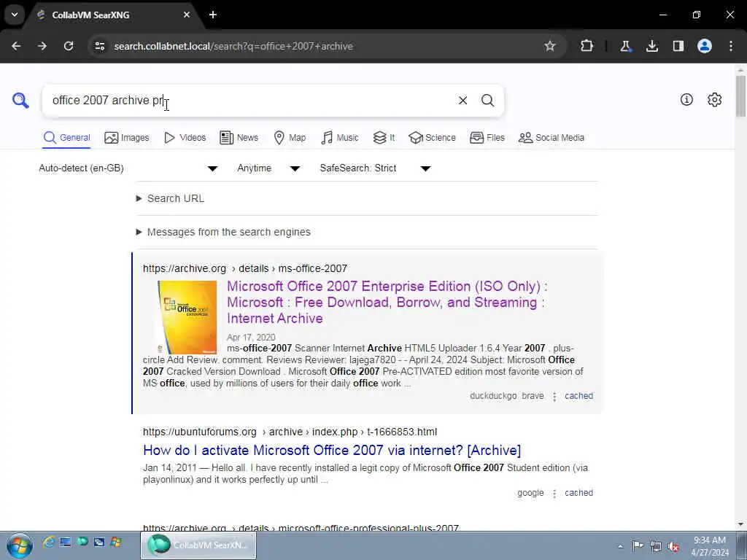Expand the Search URL section
The width and height of the screenshot is (747, 560).
171,198
